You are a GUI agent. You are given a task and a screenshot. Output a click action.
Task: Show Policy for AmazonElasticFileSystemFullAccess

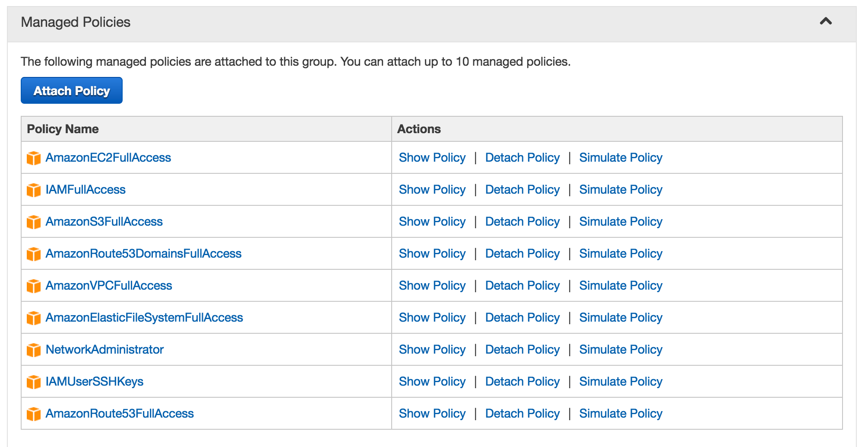coord(432,317)
